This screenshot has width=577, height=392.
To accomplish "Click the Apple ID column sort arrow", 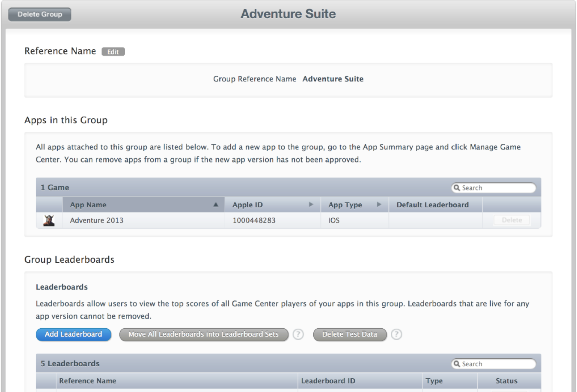I will pos(311,205).
